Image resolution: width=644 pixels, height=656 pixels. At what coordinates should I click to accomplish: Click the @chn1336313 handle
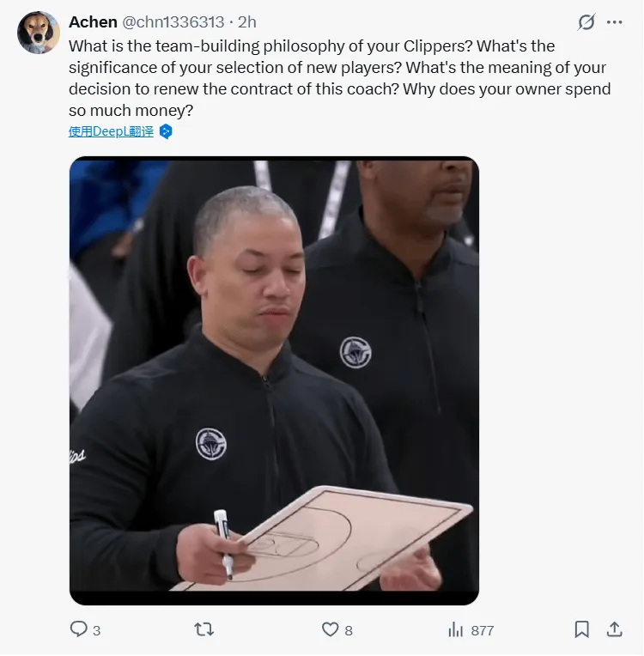tap(173, 22)
